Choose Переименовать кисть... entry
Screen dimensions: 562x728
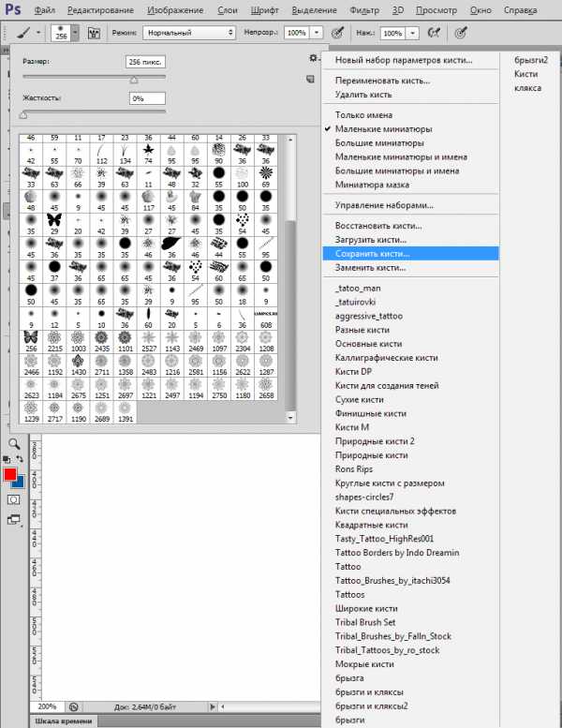click(x=410, y=81)
